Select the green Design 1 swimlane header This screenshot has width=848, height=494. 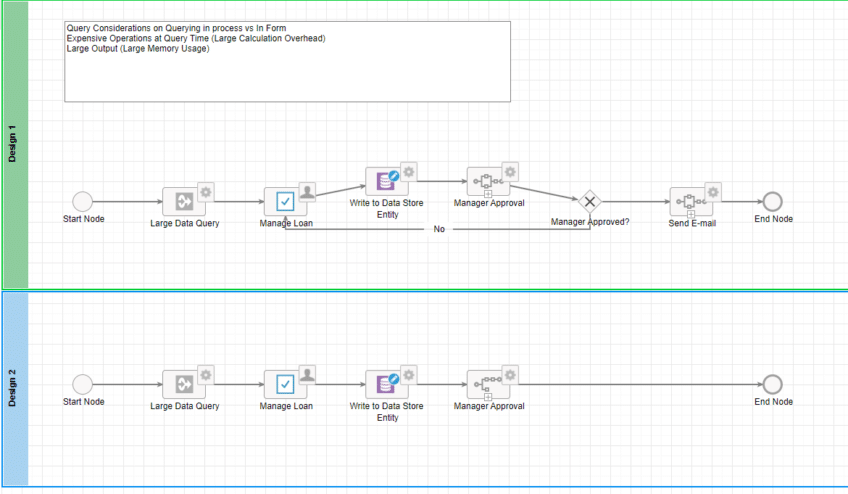click(x=15, y=144)
